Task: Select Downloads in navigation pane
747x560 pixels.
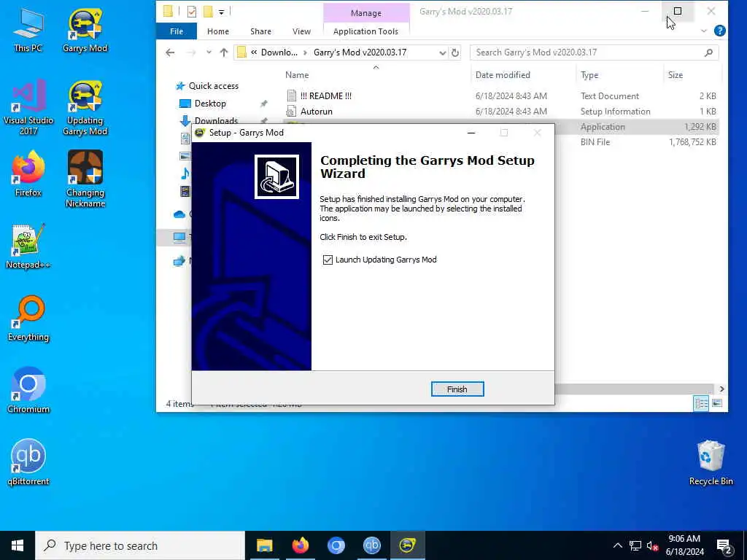Action: (x=216, y=120)
